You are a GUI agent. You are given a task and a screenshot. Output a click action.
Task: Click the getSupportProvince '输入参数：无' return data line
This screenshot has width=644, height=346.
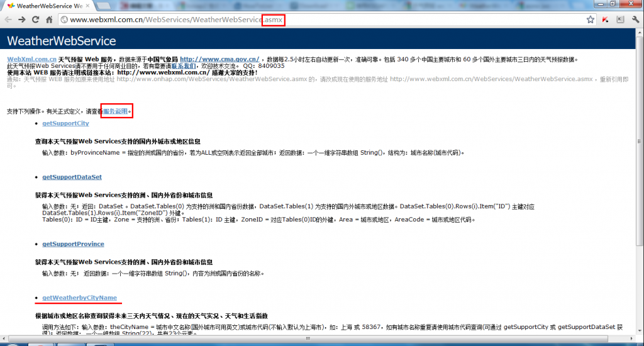tap(153, 273)
